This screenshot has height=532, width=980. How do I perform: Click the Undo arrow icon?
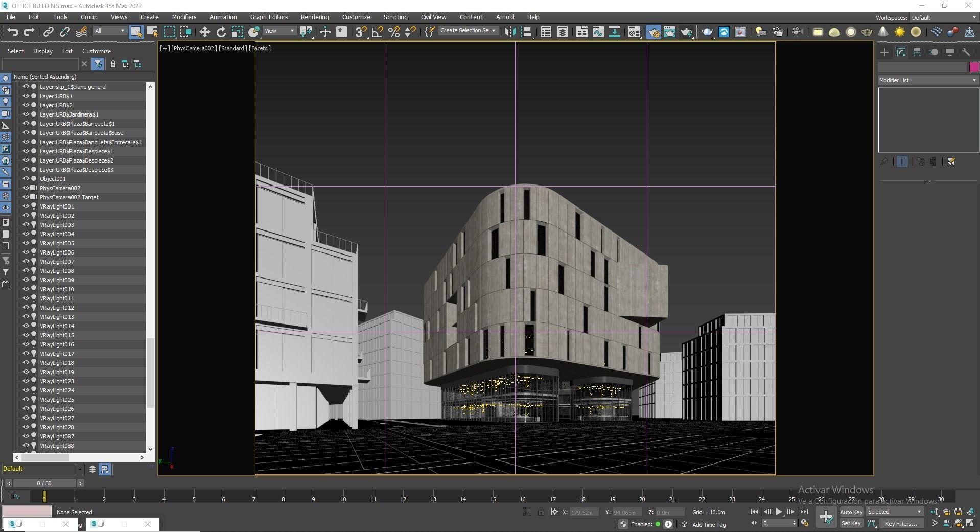point(13,32)
